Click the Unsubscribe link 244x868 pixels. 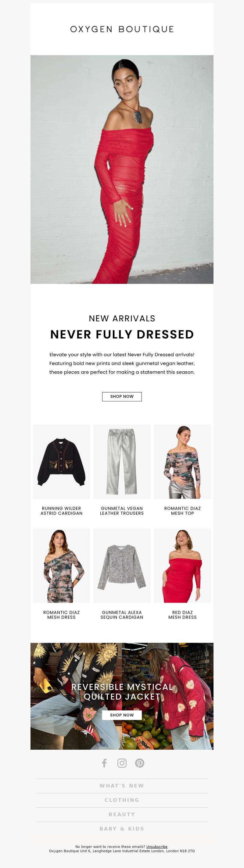coord(157,846)
